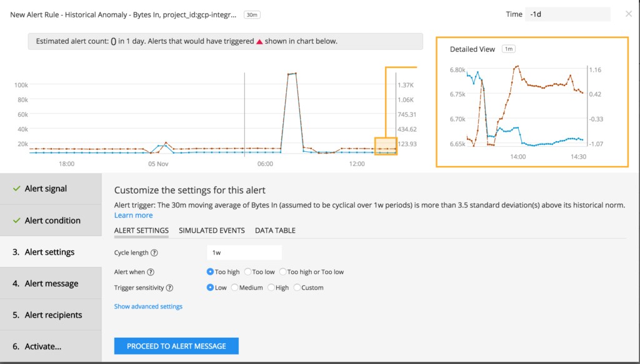Click the 1m Detailed View badge

pos(509,49)
